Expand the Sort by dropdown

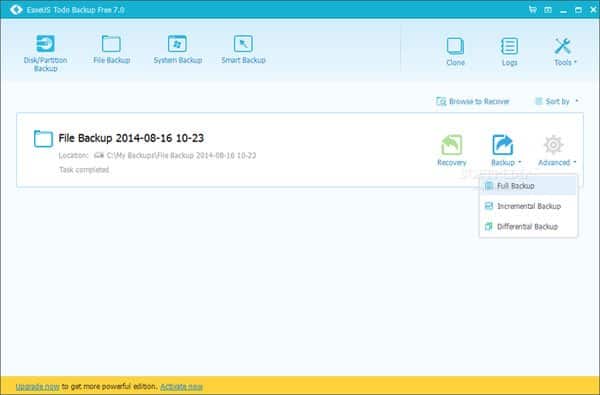(557, 101)
